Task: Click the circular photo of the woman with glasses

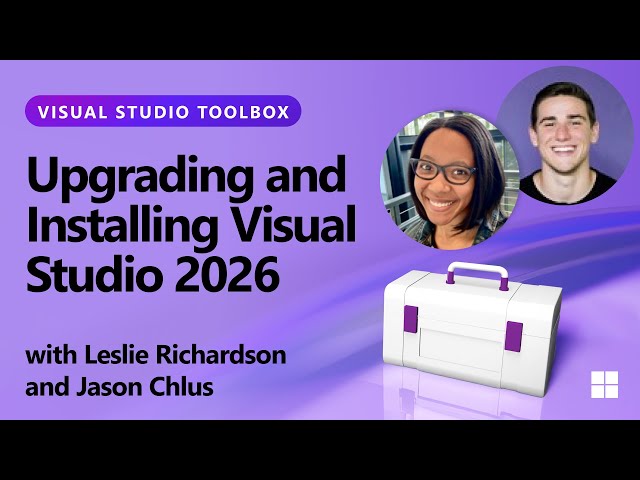Action: click(x=450, y=180)
